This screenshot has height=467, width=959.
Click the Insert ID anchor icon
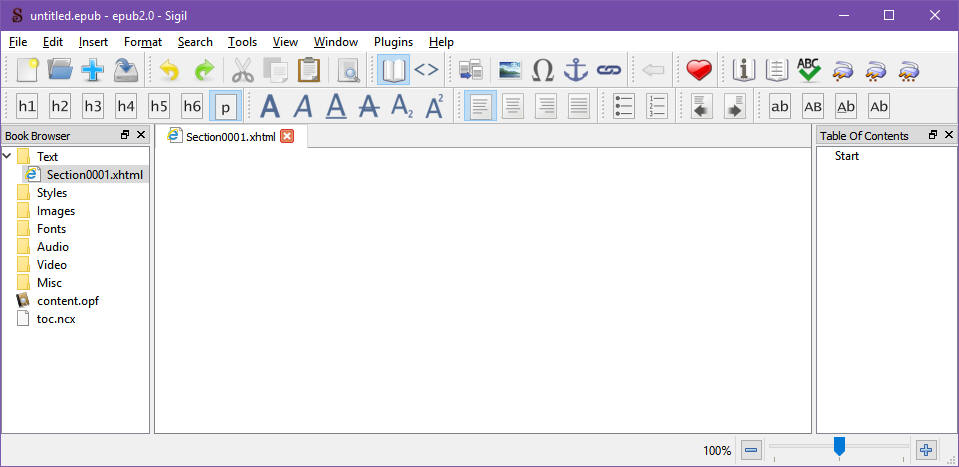click(x=575, y=70)
